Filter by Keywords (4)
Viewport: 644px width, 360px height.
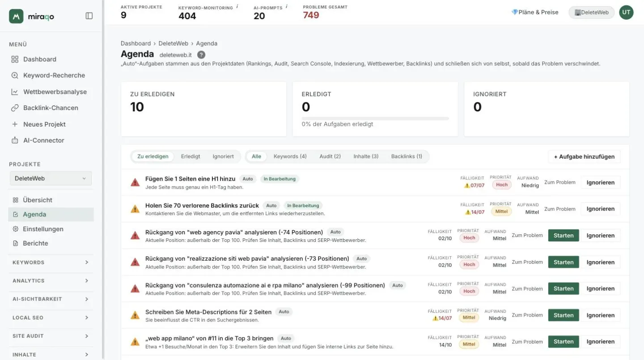290,157
